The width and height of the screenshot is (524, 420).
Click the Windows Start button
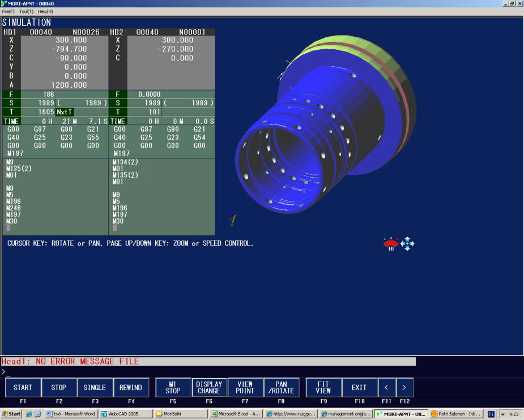click(x=11, y=414)
